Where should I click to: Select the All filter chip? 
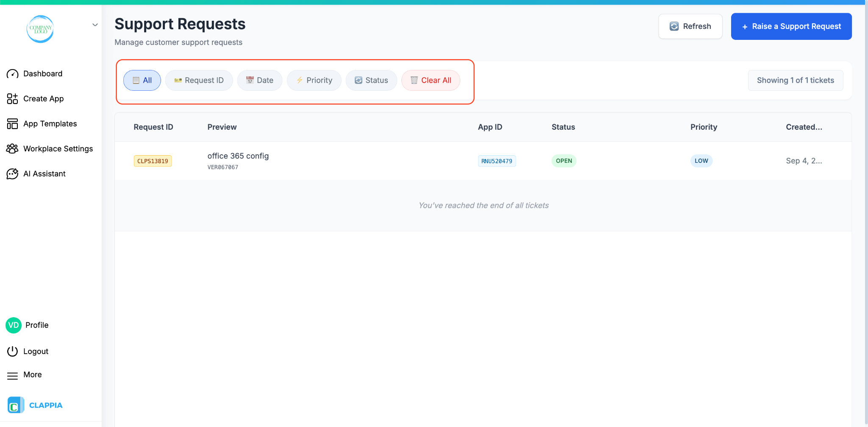[x=142, y=80]
